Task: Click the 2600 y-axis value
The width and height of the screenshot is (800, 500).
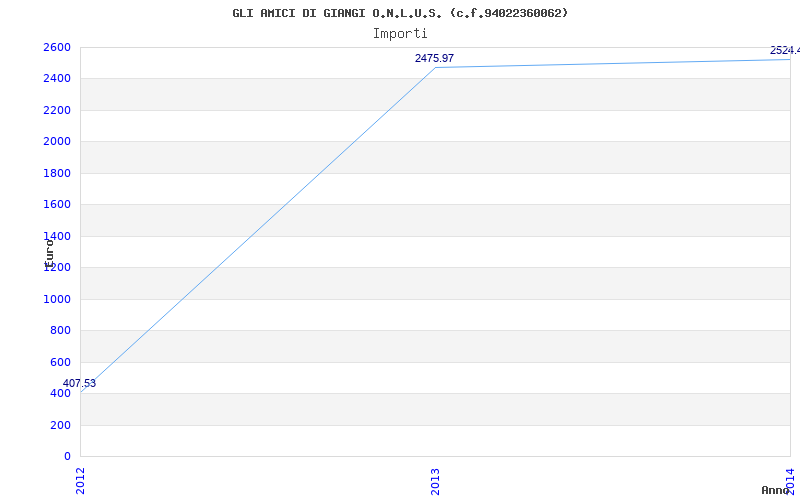Action: [57, 47]
